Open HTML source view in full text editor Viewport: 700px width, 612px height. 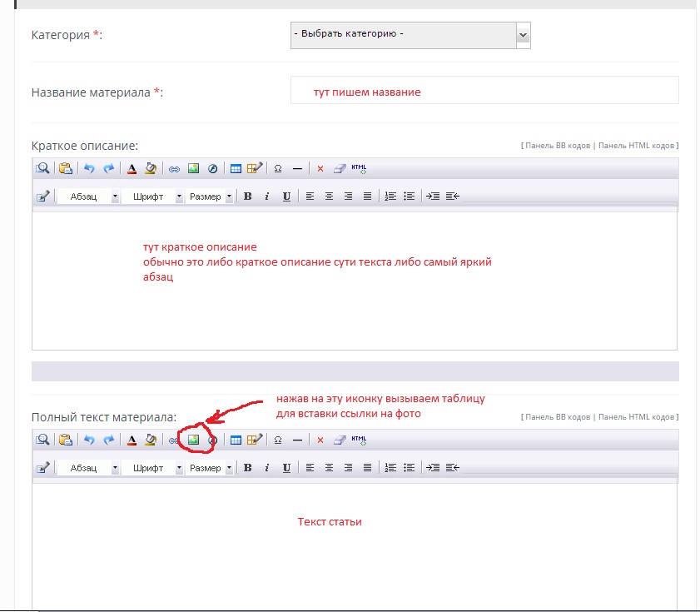tap(359, 440)
